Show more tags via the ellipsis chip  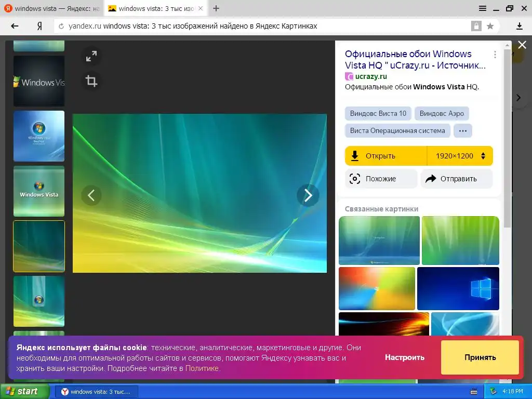coord(463,130)
